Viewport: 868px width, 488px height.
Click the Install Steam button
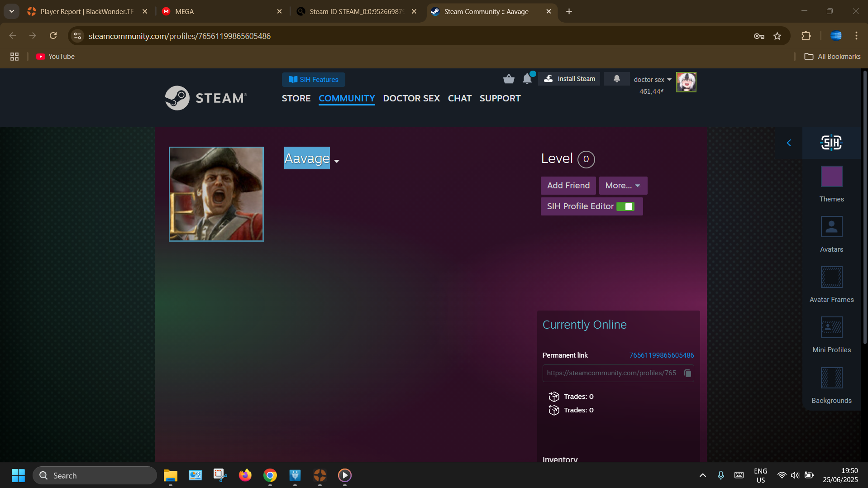(569, 79)
